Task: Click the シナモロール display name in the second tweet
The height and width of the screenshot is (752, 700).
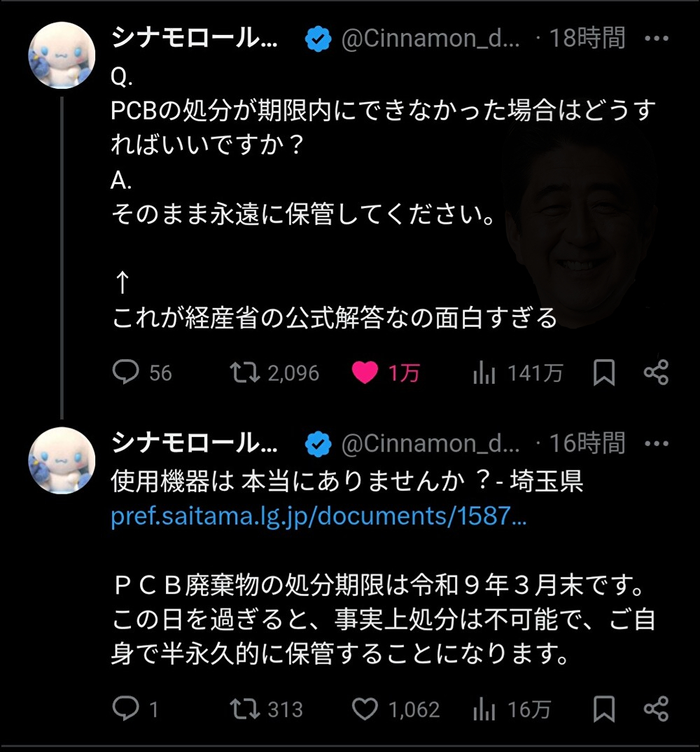Action: click(195, 443)
